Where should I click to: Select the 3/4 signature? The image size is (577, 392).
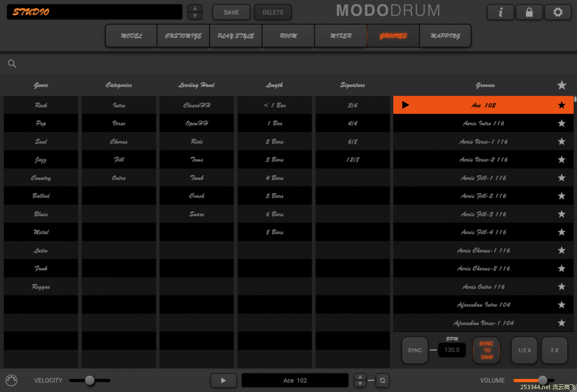[x=352, y=105]
